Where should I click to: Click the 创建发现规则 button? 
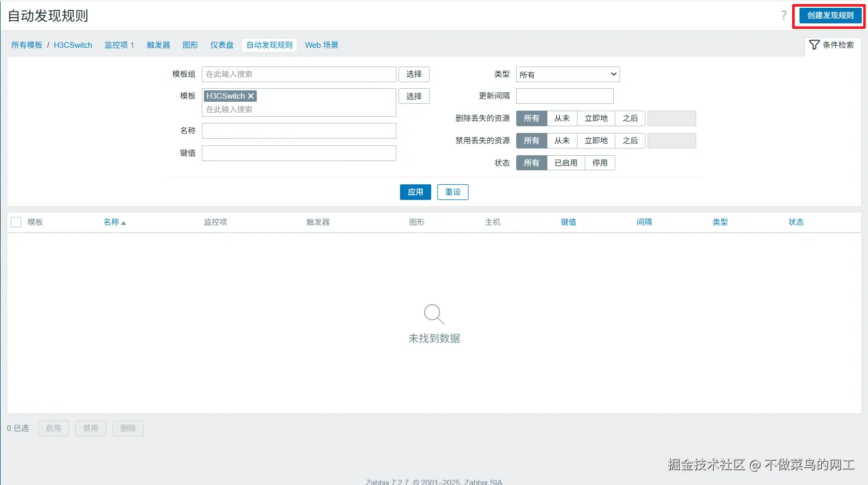coord(830,16)
